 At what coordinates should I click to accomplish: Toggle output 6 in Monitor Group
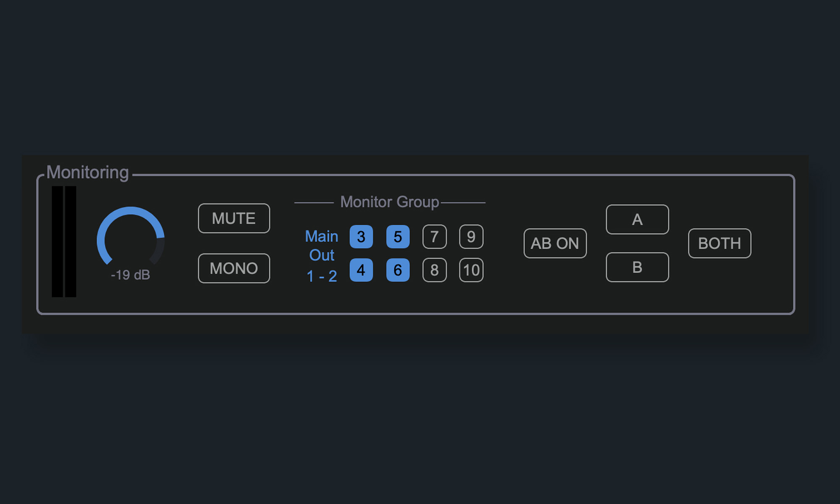click(x=398, y=270)
